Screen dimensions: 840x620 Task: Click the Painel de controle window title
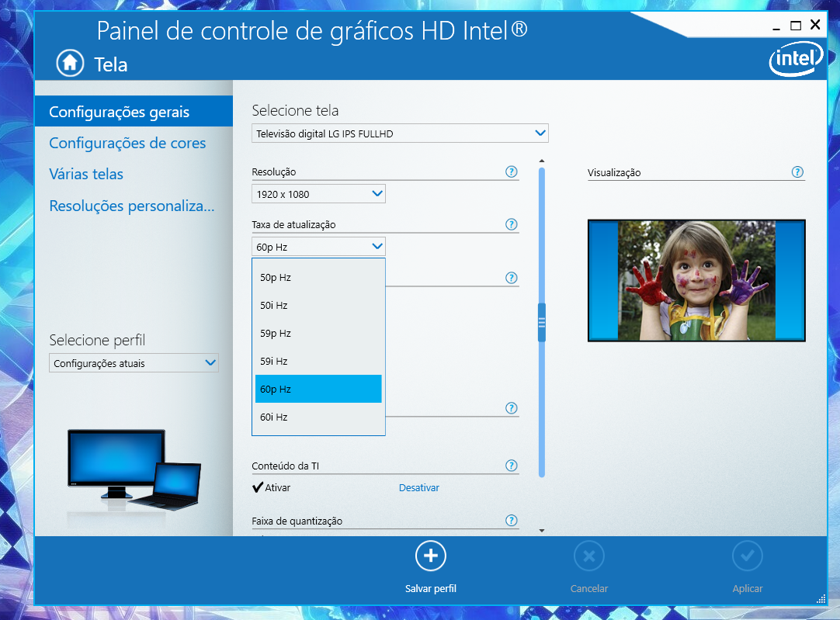312,30
